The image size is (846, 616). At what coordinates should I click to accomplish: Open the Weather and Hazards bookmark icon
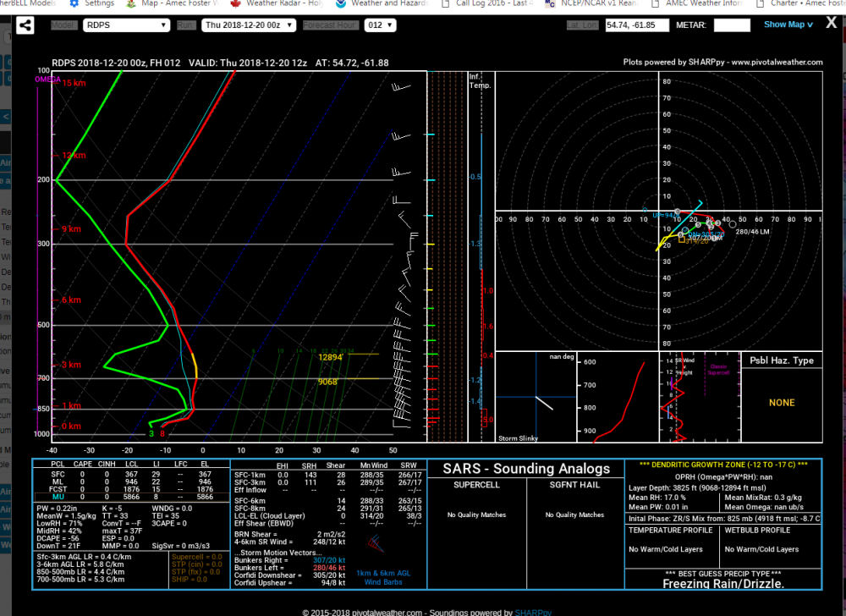tap(340, 3)
